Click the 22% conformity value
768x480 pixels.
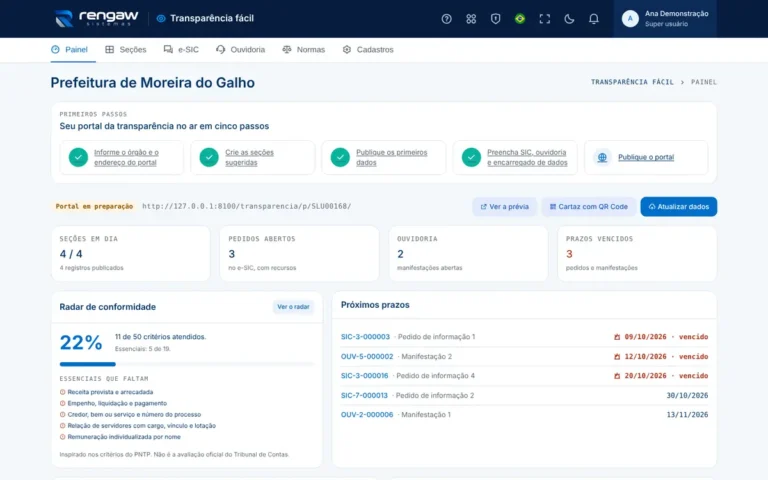tap(81, 342)
